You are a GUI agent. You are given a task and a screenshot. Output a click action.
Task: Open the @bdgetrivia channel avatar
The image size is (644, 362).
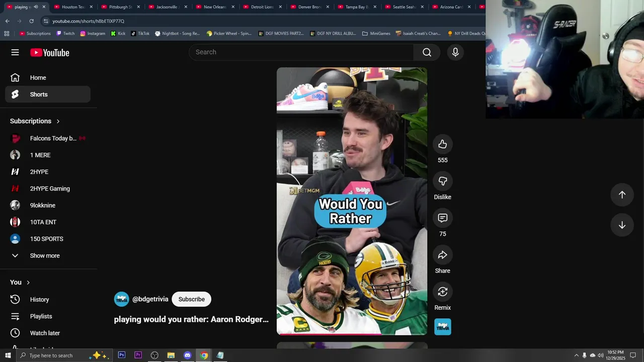(x=121, y=299)
